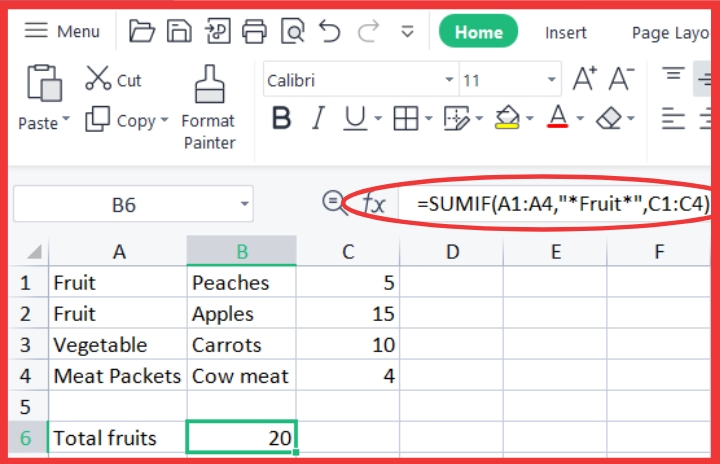Click the Undo arrow icon
Screen dimensions: 720x464
click(x=330, y=32)
